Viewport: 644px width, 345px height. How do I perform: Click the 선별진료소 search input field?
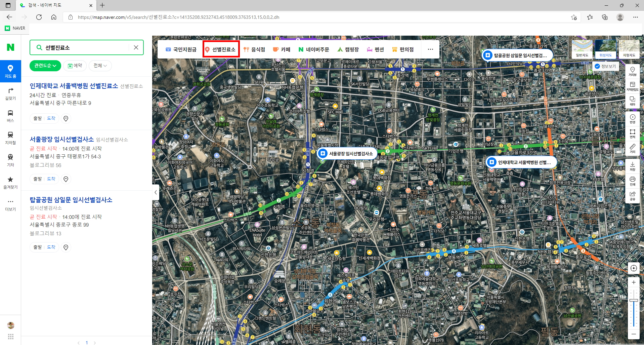pyautogui.click(x=87, y=47)
